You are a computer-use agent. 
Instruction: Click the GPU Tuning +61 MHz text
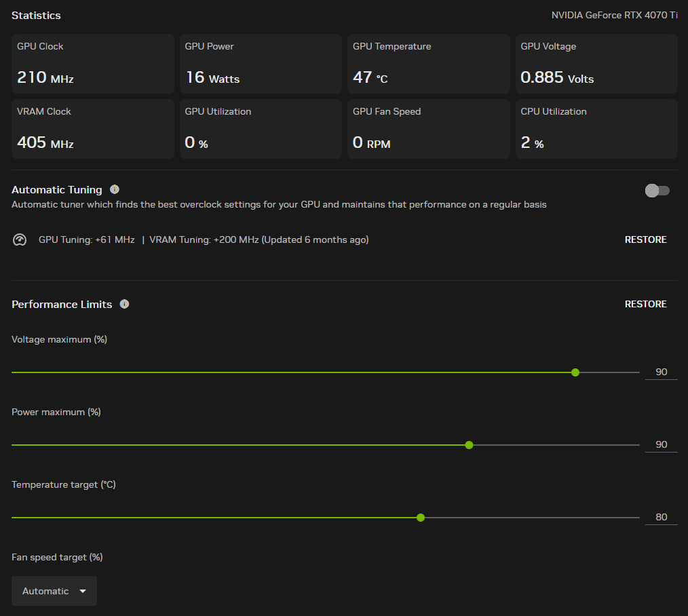point(86,239)
